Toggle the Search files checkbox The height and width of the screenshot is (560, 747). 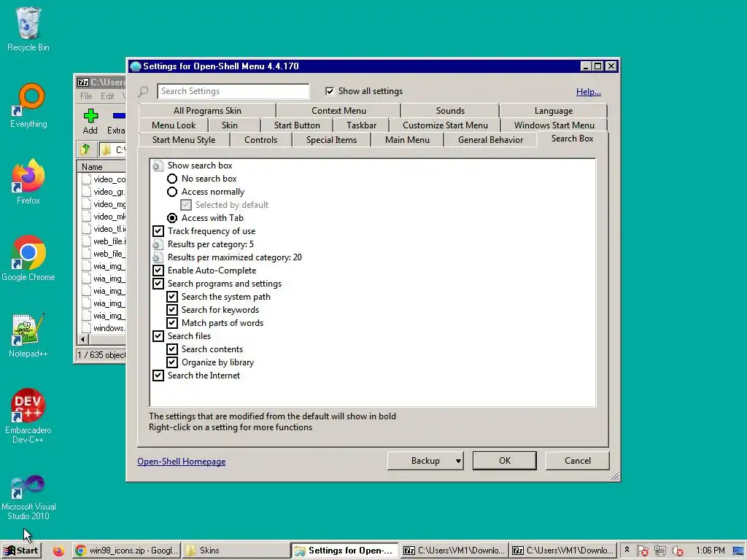point(158,336)
